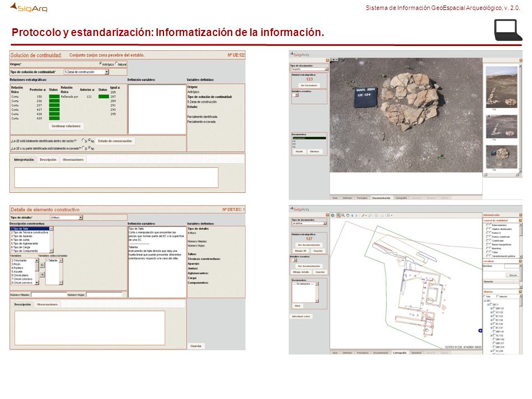Select the zoom out magnifier on map toolbar
The image size is (532, 399).
coord(343,216)
